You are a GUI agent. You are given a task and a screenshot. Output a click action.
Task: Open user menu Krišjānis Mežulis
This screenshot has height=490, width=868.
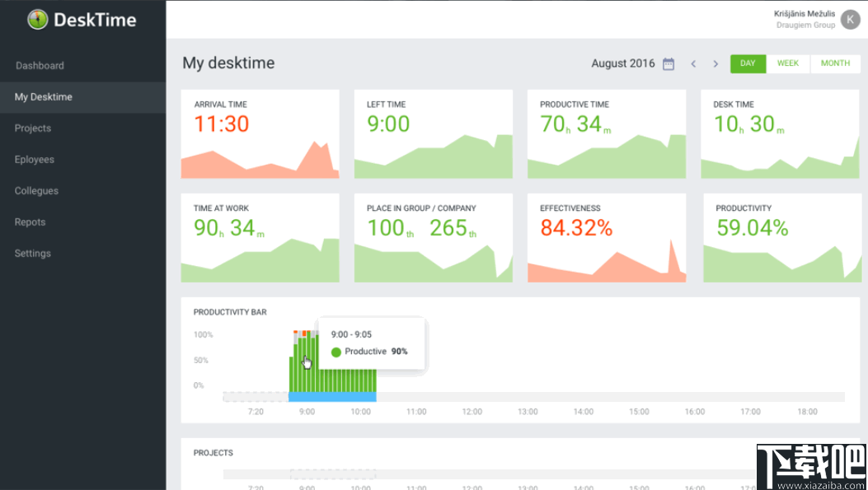(x=805, y=14)
